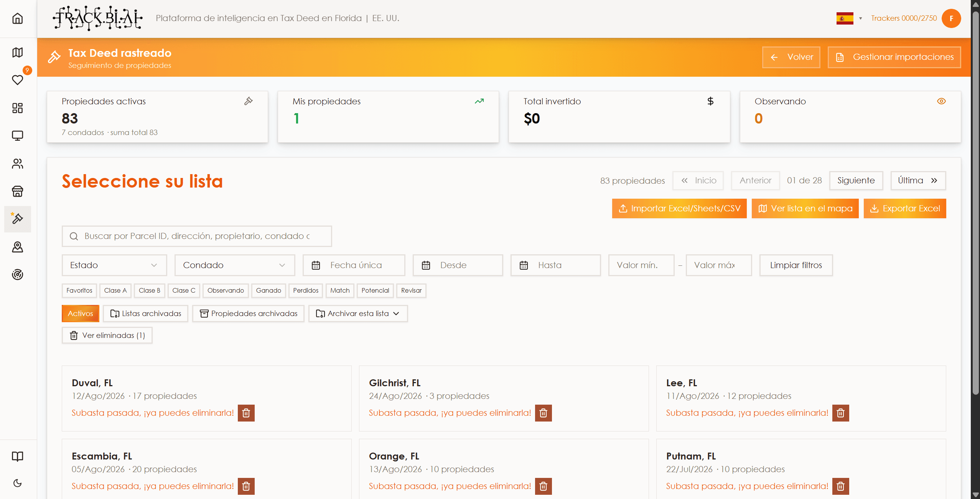Open the monitor screen icon in sidebar

coord(18,136)
